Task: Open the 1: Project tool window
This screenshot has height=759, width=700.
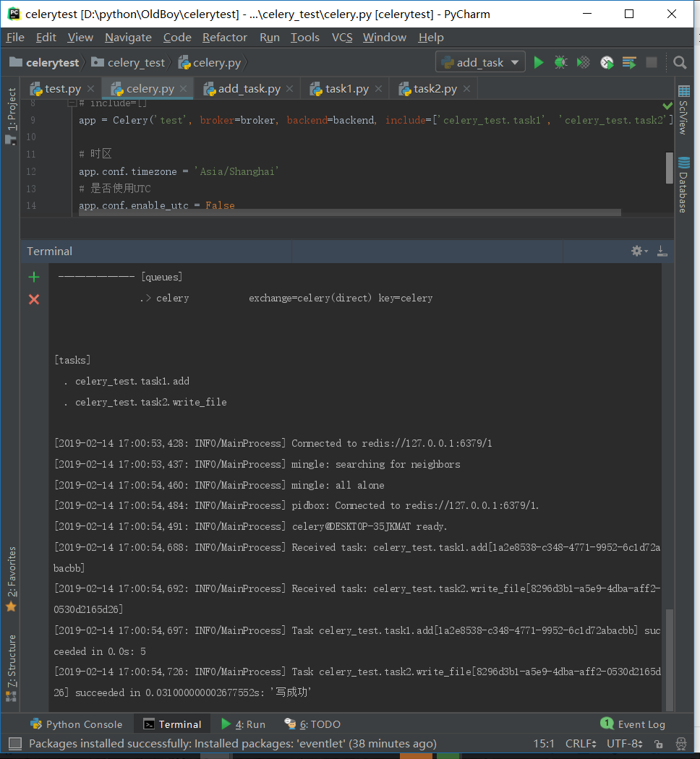Action: (11, 116)
